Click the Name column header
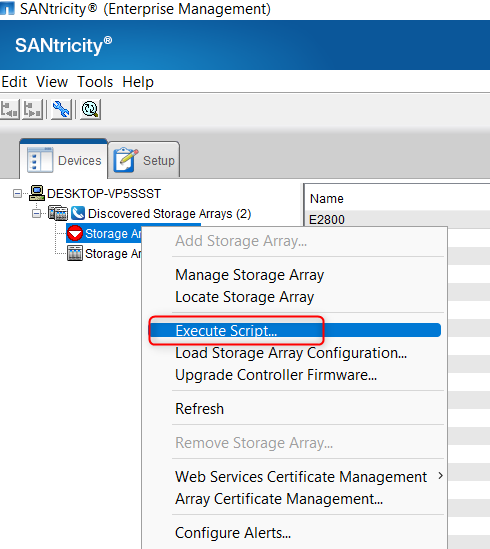 (x=326, y=199)
